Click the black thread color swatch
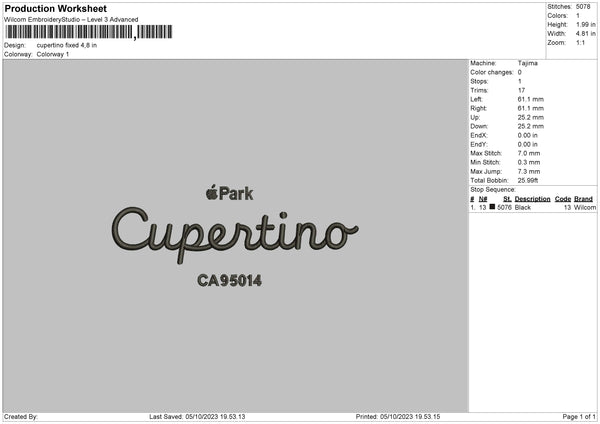The height and width of the screenshot is (424, 600). tap(492, 207)
